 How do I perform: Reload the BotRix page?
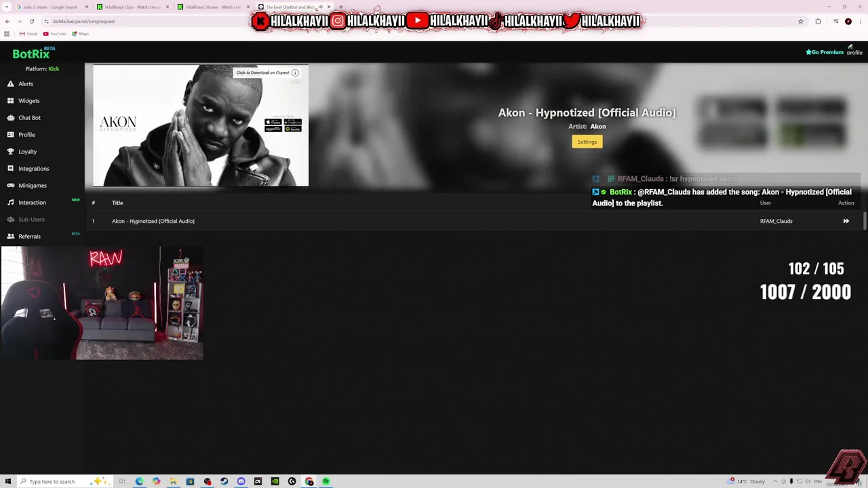pos(31,21)
